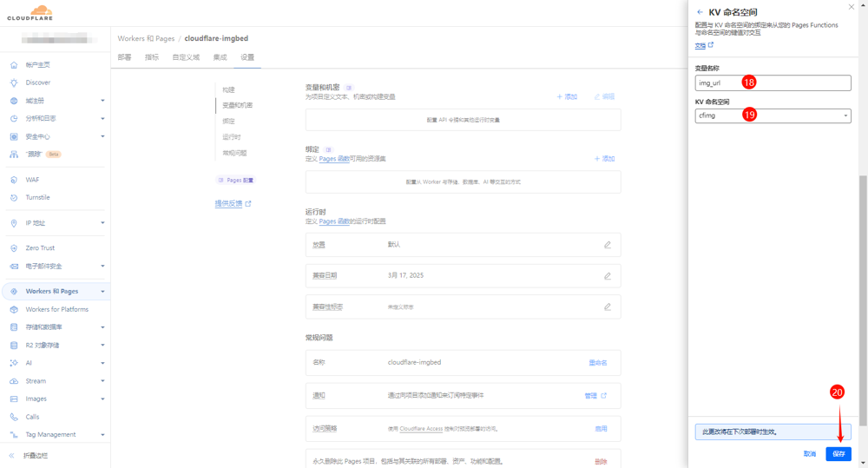Expand the Workers 和 Pages sidebar section
Screen dimensions: 868x468
click(x=102, y=292)
